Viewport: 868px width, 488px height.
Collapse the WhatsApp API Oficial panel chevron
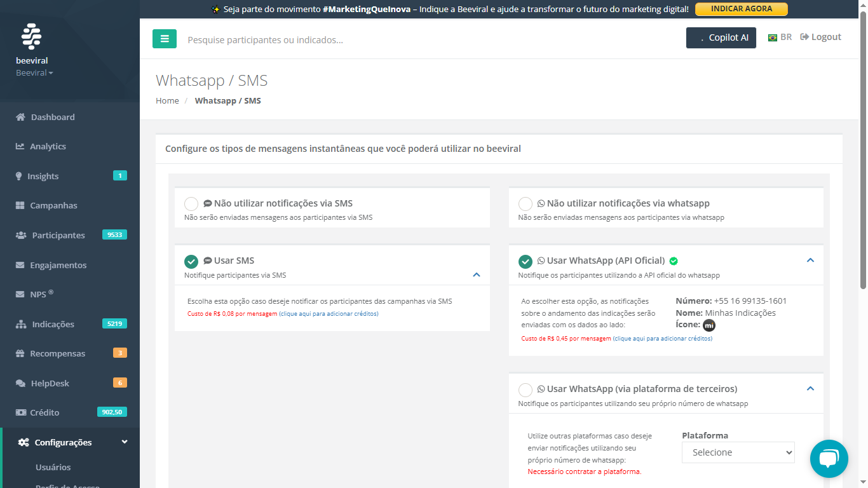(810, 260)
